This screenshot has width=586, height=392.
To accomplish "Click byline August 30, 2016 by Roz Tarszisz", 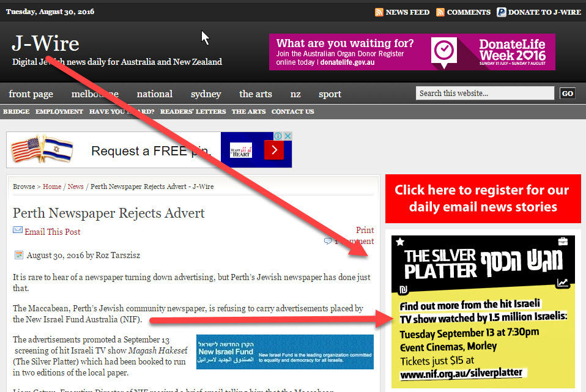I will click(x=83, y=255).
